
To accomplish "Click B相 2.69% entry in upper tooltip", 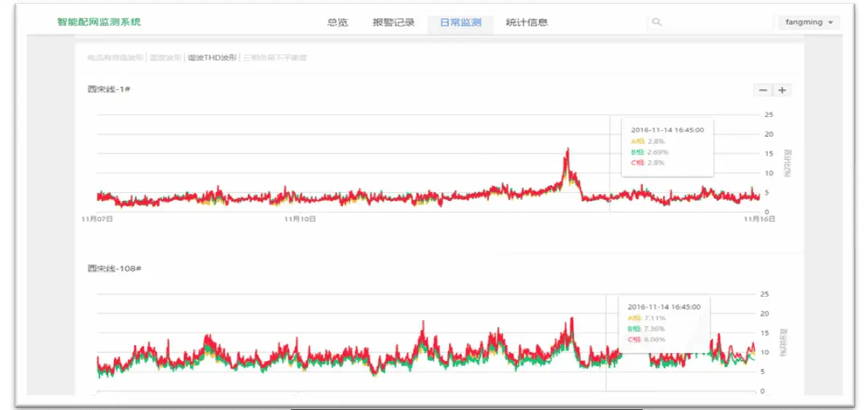I will coord(650,152).
